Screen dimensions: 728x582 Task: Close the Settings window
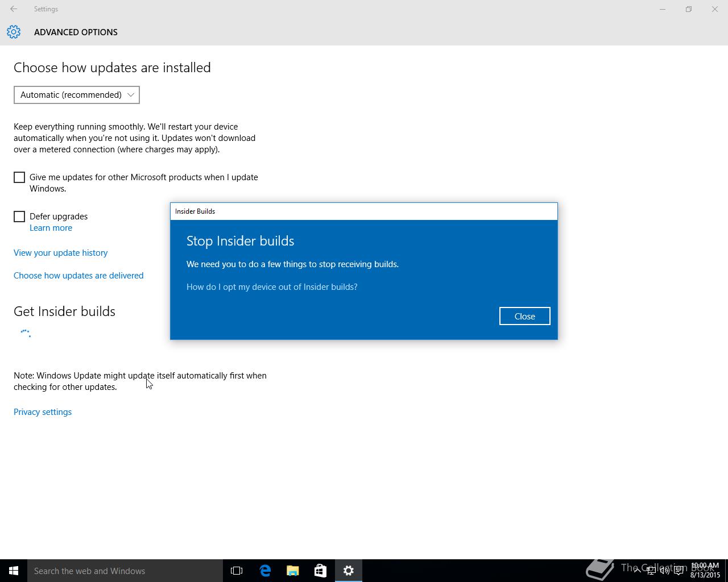click(715, 9)
